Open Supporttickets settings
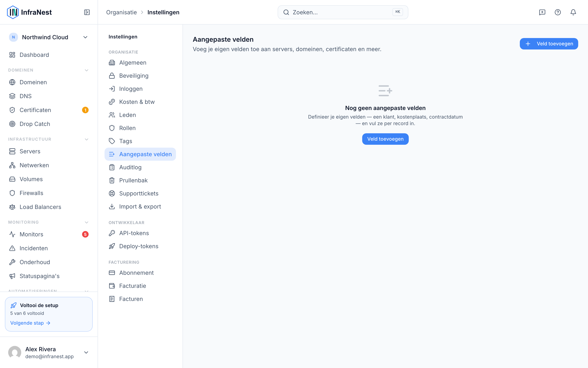Viewport: 588px width, 368px height. tap(140, 193)
